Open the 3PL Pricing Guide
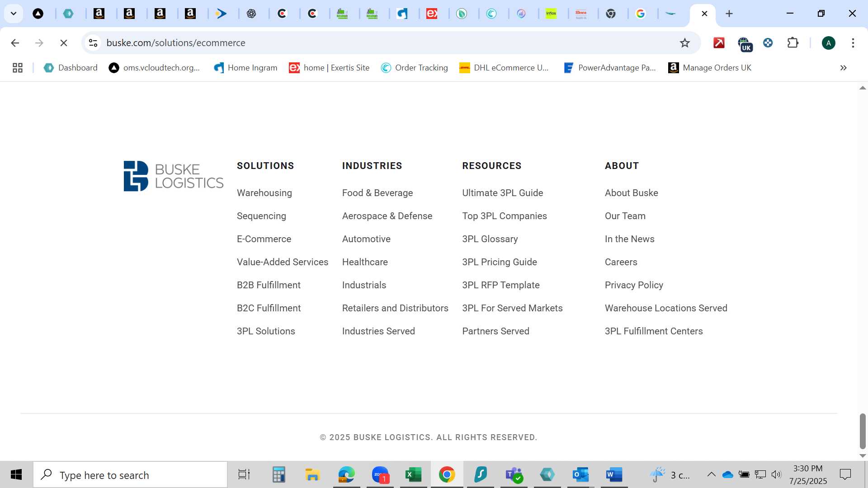The image size is (868, 488). [500, 262]
